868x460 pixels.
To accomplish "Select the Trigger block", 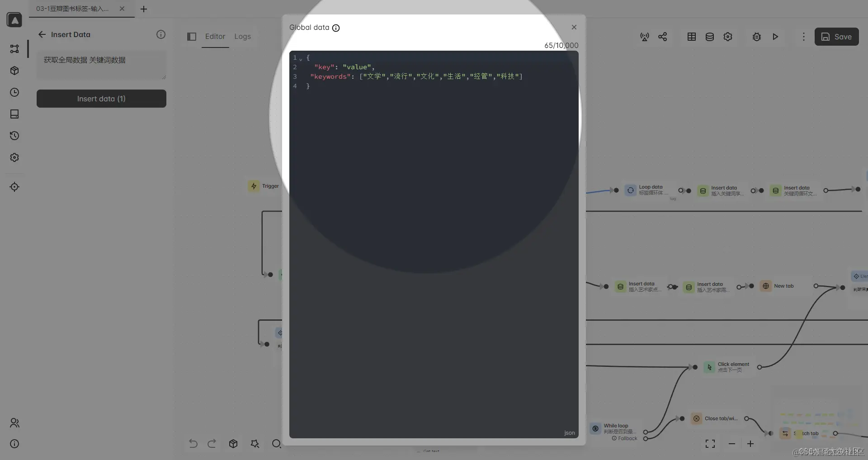I will click(x=264, y=186).
